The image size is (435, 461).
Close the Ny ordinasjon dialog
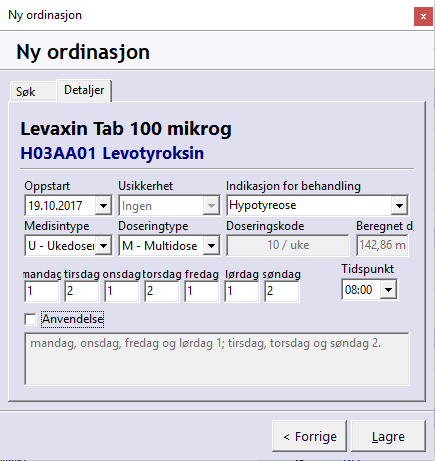coord(423,16)
